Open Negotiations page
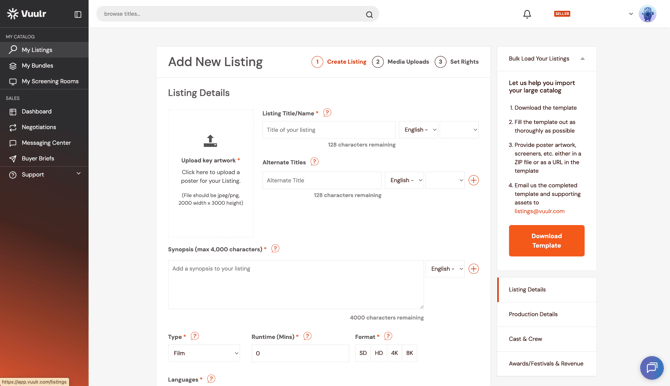 point(44,127)
